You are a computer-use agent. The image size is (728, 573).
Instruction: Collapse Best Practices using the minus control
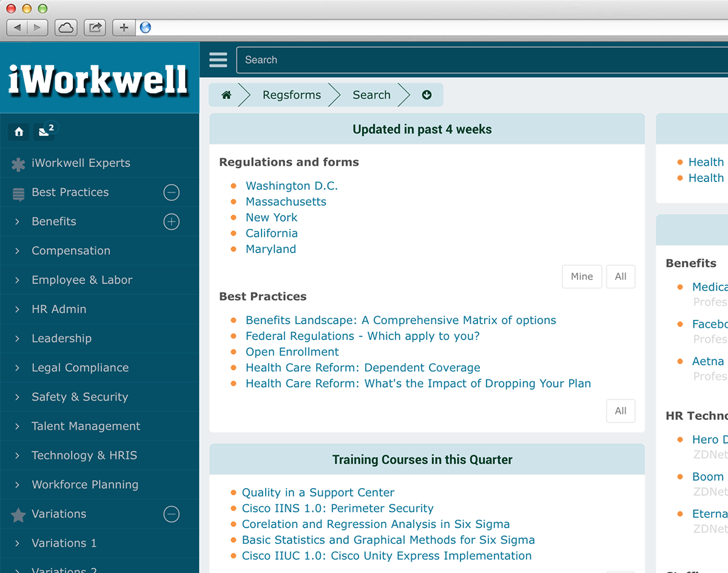171,192
